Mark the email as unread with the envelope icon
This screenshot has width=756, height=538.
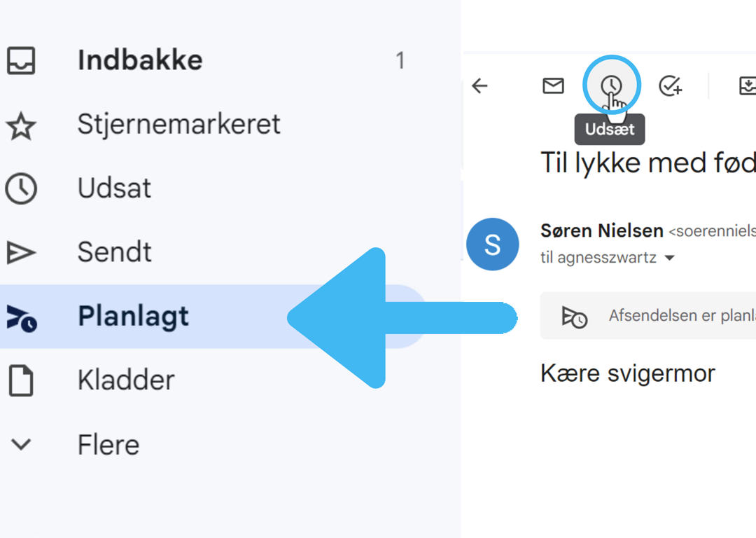coord(553,86)
